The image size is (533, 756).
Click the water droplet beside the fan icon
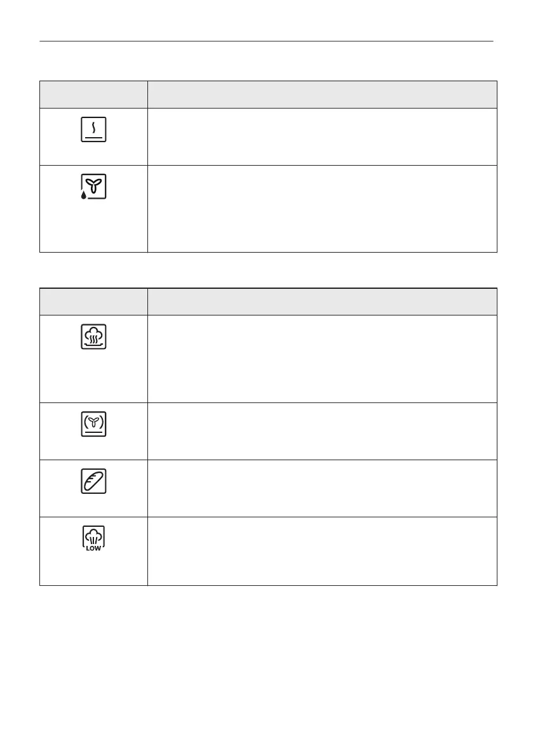84,196
